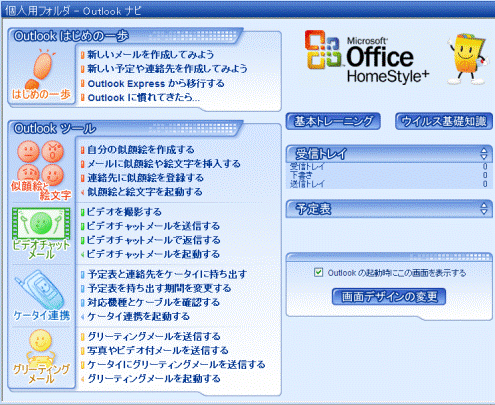Click the 予定表 panel header title
The width and height of the screenshot is (495, 405).
(313, 209)
